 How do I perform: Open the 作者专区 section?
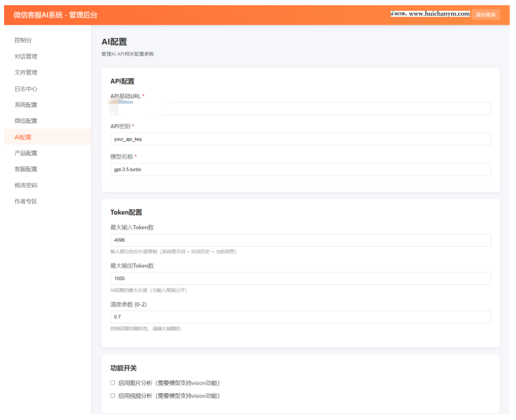[x=26, y=201]
